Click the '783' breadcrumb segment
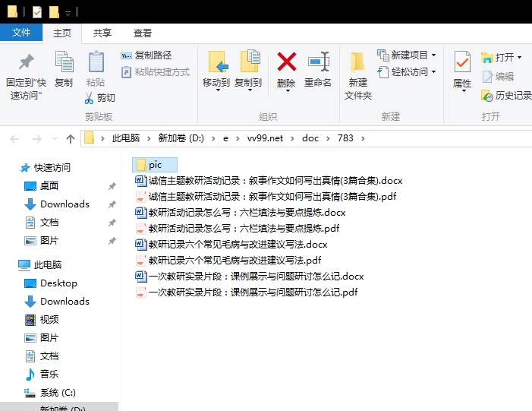Screen dimensions: 532x411 click(x=345, y=138)
